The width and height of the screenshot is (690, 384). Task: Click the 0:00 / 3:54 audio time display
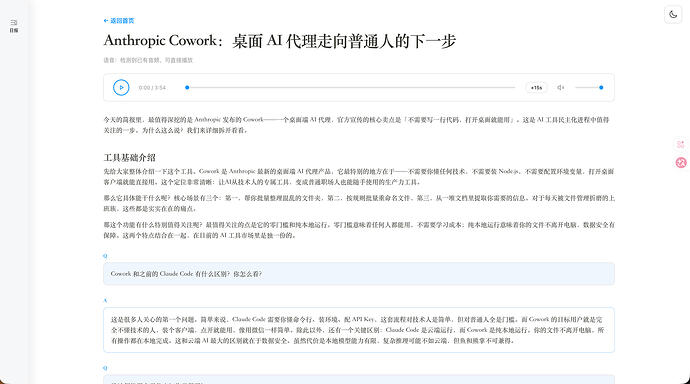(152, 88)
